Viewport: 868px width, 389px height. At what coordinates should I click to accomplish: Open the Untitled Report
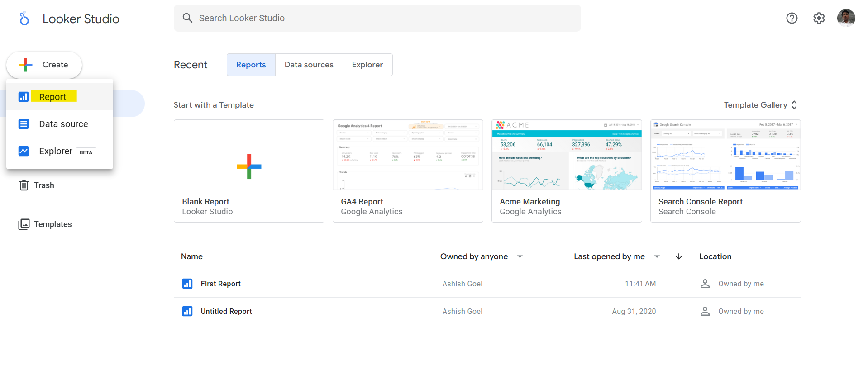(x=226, y=311)
